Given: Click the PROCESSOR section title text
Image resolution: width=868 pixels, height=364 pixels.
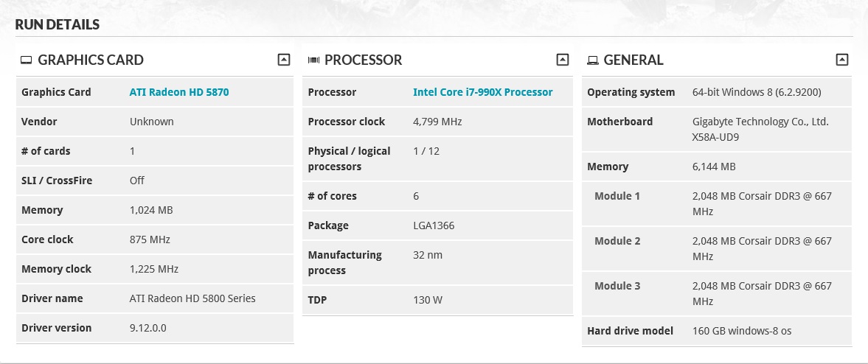Looking at the screenshot, I should pos(364,60).
